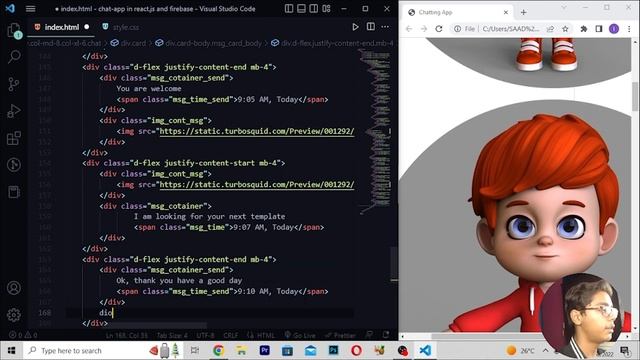Close the Chatting App tab in Chrome
Viewport: 640px width, 360px height.
(x=506, y=12)
